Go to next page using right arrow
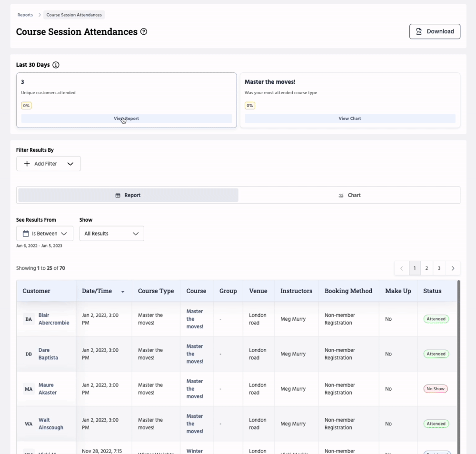 [x=453, y=268]
